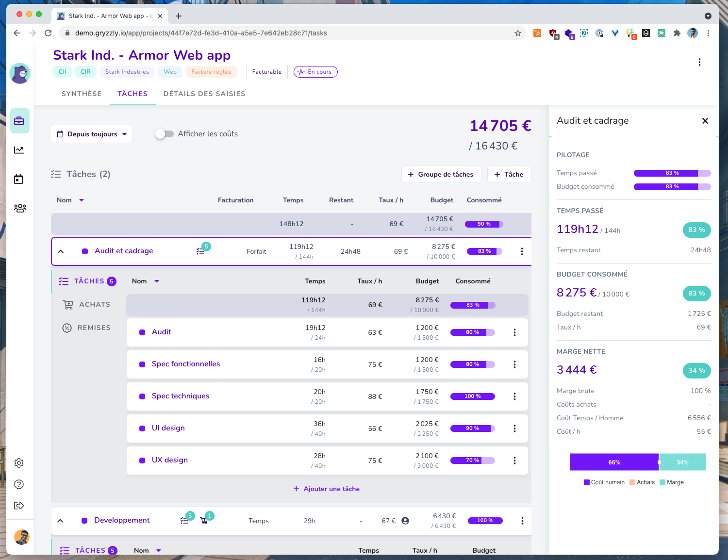Image resolution: width=728 pixels, height=560 pixels.
Task: Select Tâches section under Audit et cadrage
Action: tap(88, 281)
